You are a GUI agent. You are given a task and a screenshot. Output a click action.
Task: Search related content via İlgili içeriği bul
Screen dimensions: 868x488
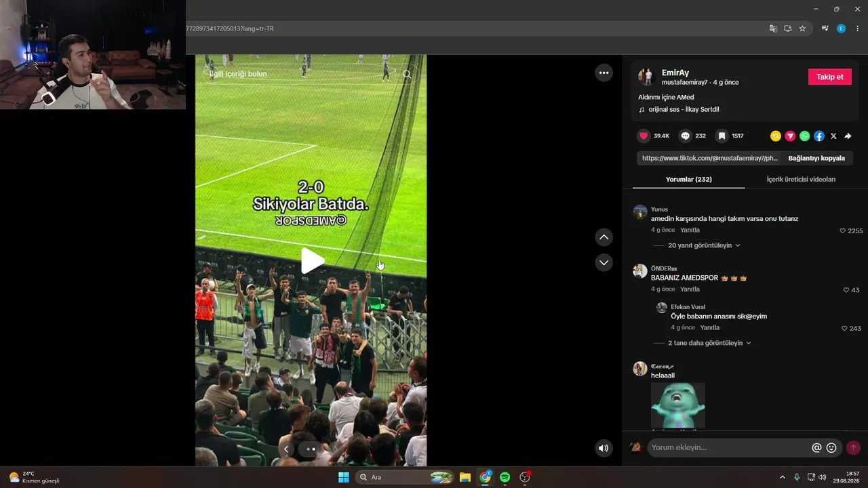coord(238,74)
